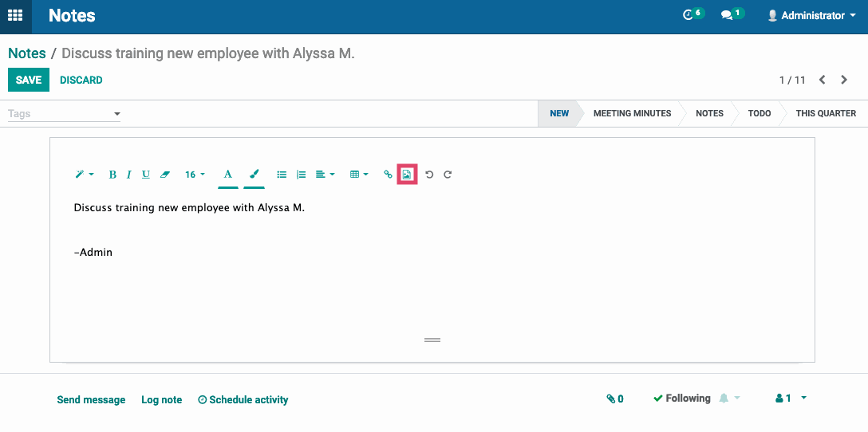This screenshot has height=432, width=868.
Task: Insert a link with the chain icon
Action: [x=388, y=175]
